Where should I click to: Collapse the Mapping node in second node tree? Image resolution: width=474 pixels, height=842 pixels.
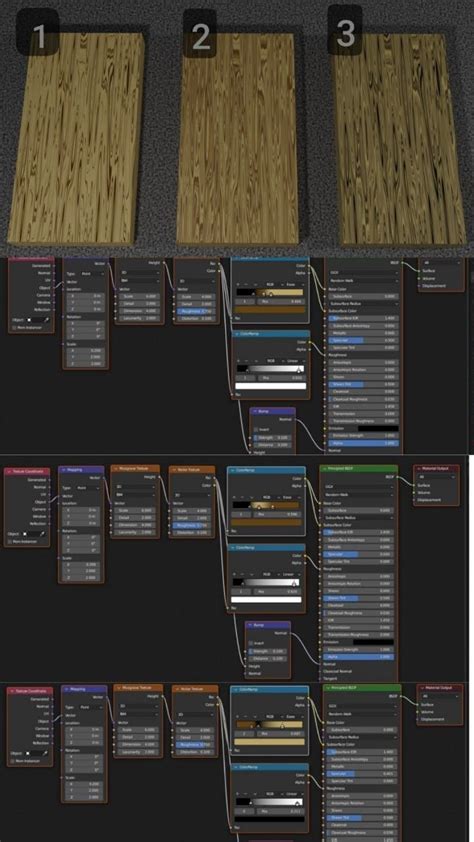tap(63, 470)
